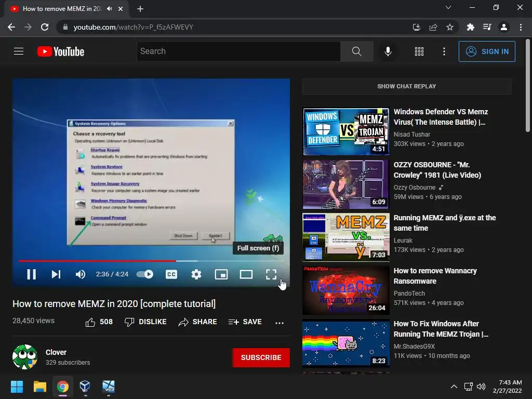
Task: Go to YouTube home via logo
Action: pos(61,51)
